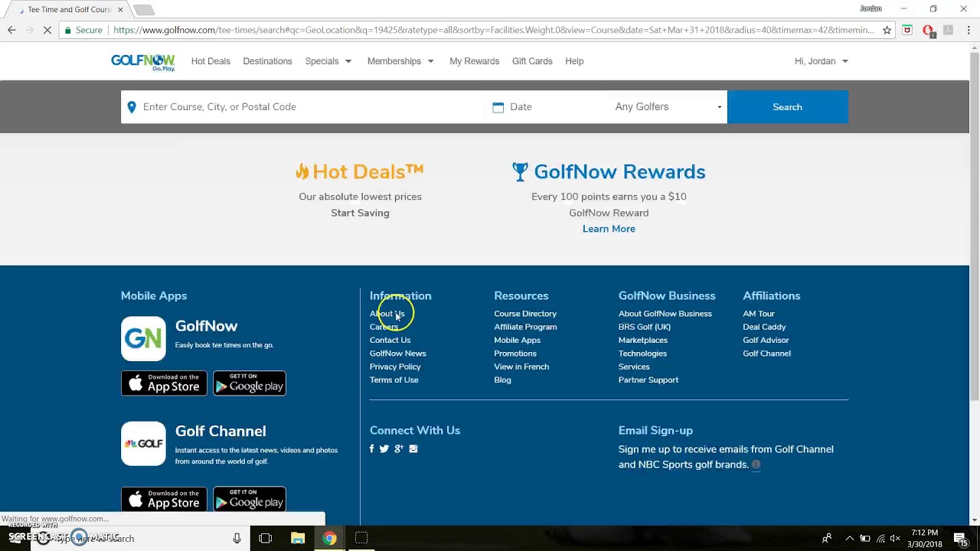Click the taskbar microphone icon
Image resolution: width=980 pixels, height=551 pixels.
(237, 538)
